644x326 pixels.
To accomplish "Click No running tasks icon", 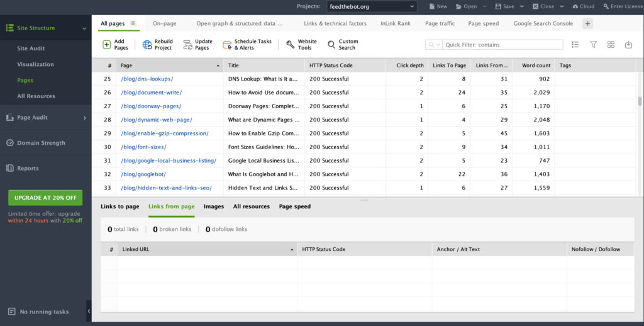I will pos(12,312).
